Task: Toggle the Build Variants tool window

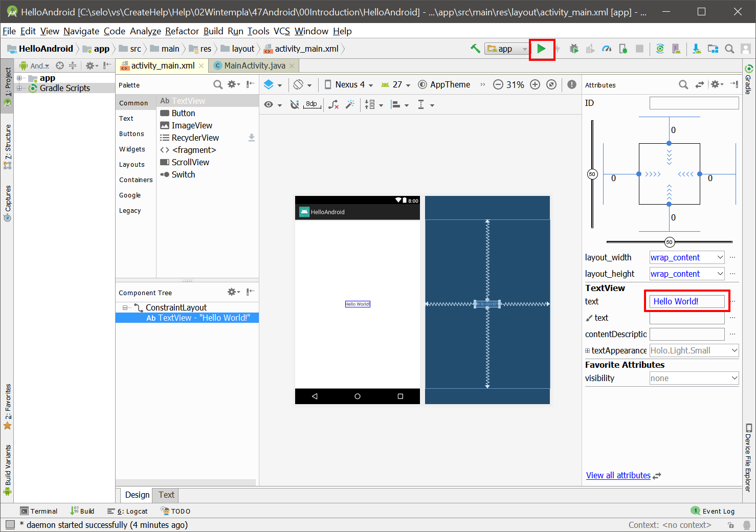Action: pos(7,470)
